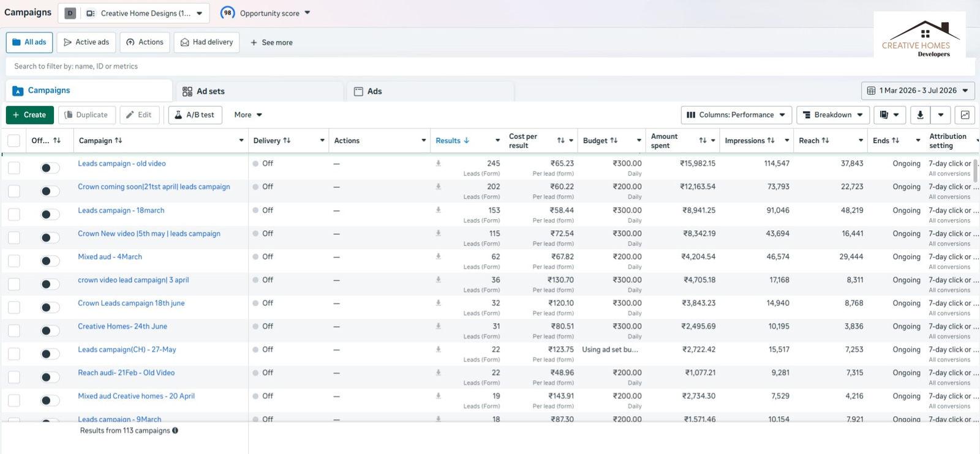The height and width of the screenshot is (454, 980).
Task: Click download icon in Reach audi- 21Feb row
Action: click(439, 373)
